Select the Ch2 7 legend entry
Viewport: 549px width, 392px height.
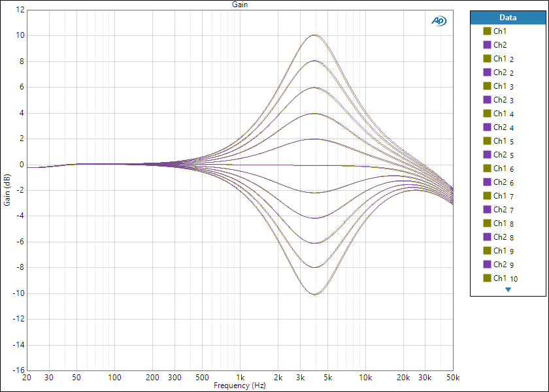click(499, 209)
